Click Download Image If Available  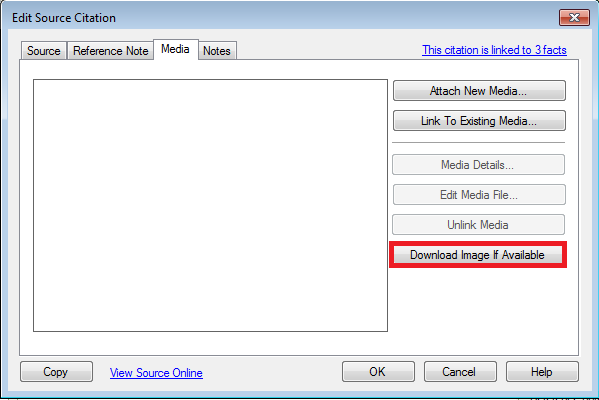point(478,255)
